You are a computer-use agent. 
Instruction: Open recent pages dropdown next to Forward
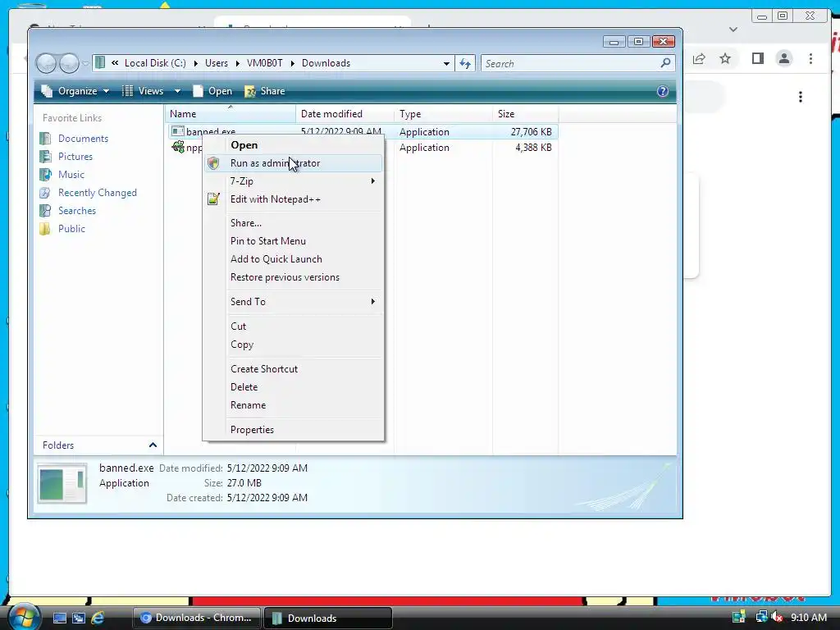click(85, 64)
